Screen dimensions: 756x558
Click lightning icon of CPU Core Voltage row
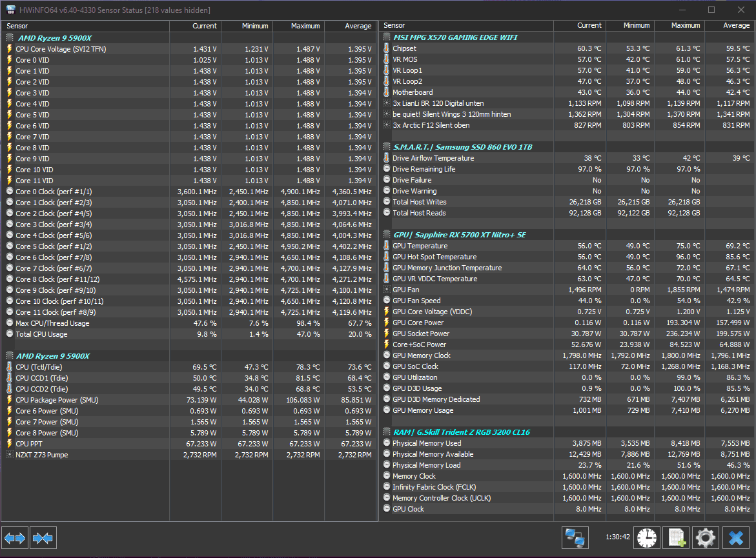pos(9,48)
